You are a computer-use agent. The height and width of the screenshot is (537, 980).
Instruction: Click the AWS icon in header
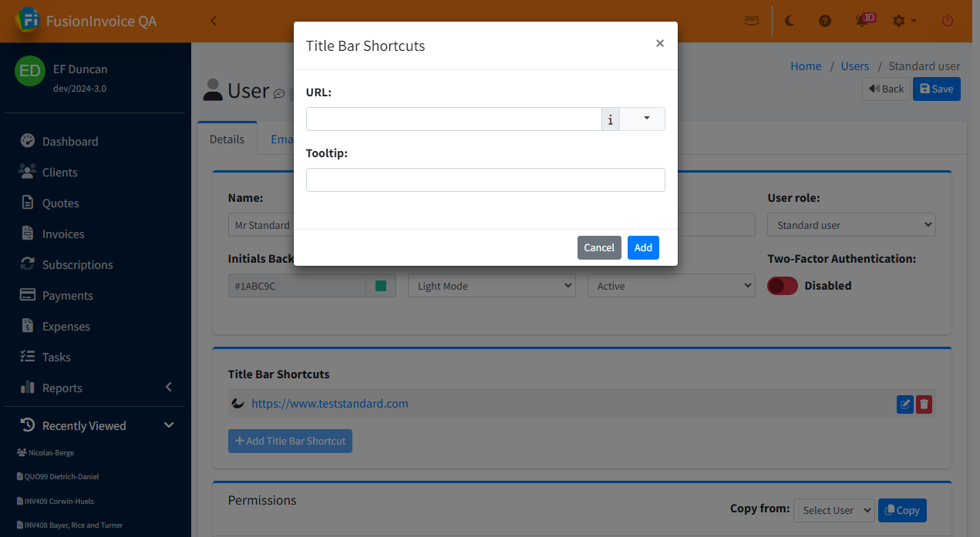[752, 21]
